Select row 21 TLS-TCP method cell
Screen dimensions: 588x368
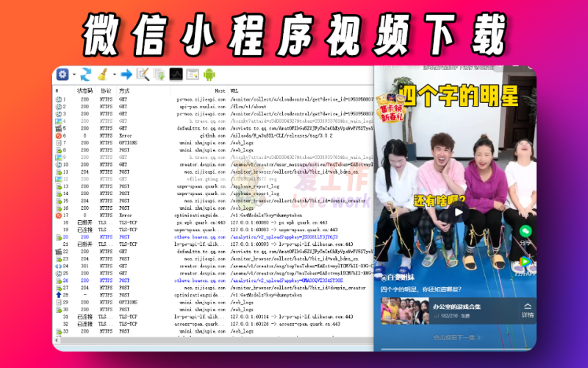click(128, 244)
